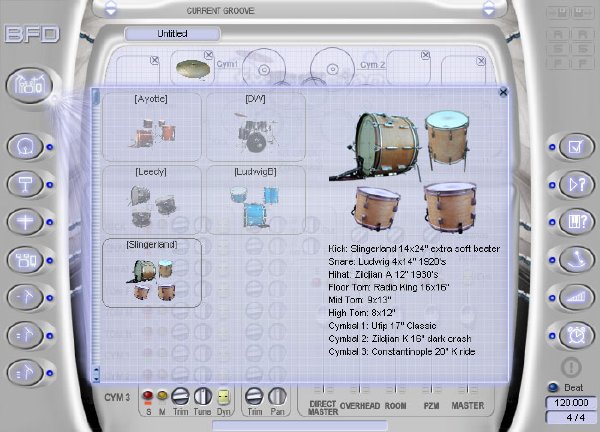Toggle blue dot next to alarm clock icon

(x=552, y=336)
